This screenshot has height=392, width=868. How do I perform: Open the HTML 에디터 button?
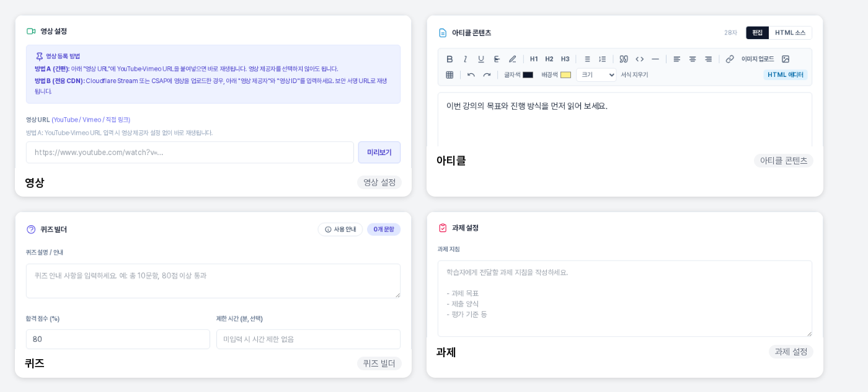pos(786,74)
